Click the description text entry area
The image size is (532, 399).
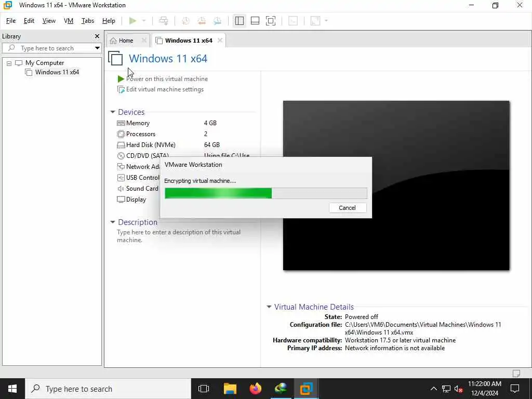click(179, 236)
